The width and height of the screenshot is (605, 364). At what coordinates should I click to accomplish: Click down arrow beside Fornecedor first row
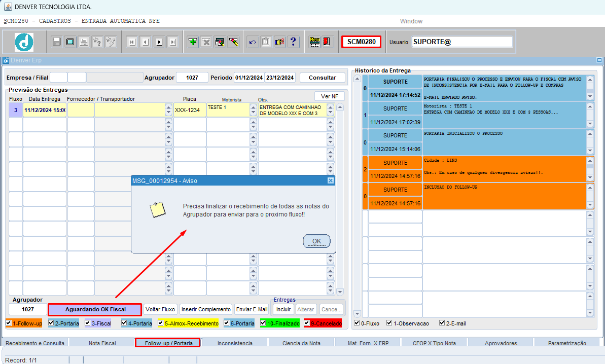pos(169,113)
